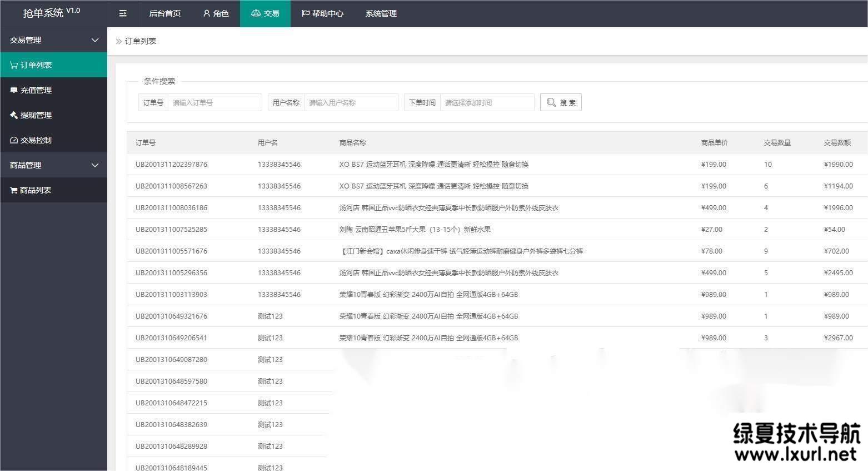Screen dimensions: 868x471
Task: Click the icon beside 充值管理
Action: pyautogui.click(x=14, y=90)
